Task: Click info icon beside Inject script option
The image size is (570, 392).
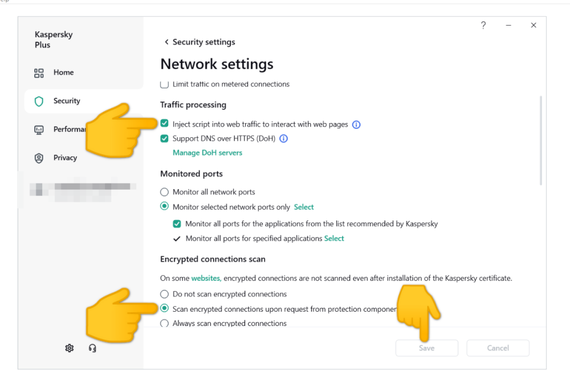Action: 356,125
